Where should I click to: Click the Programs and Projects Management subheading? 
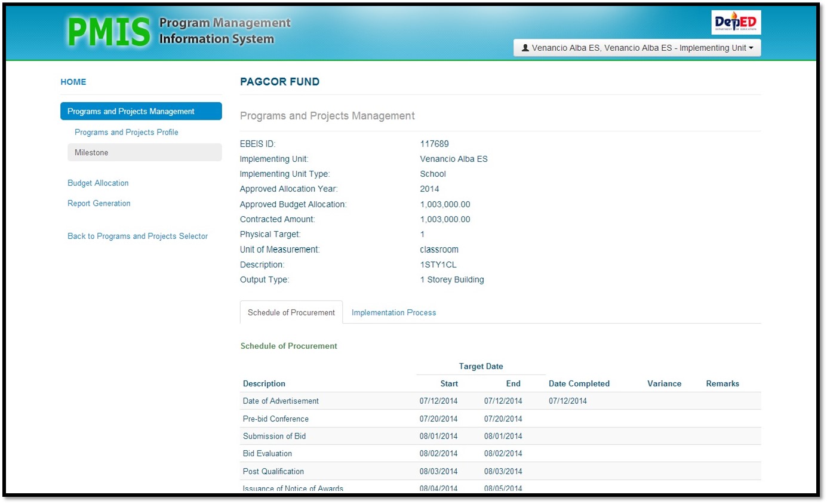[x=327, y=116]
